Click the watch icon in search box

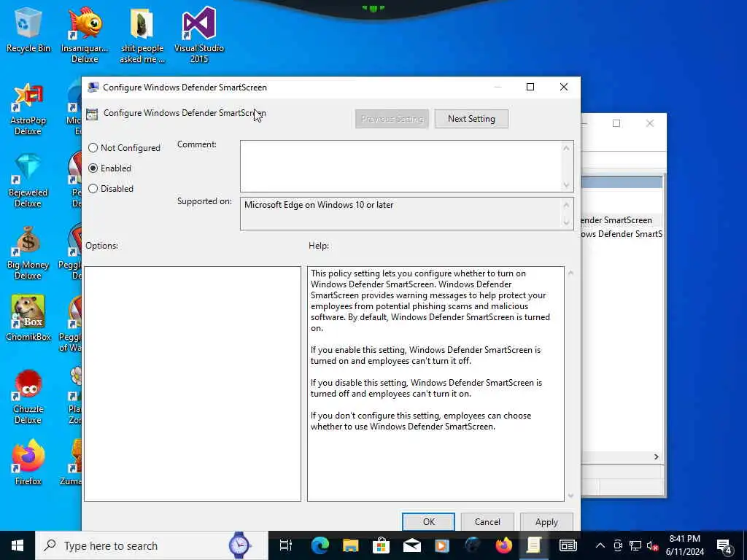[239, 545]
